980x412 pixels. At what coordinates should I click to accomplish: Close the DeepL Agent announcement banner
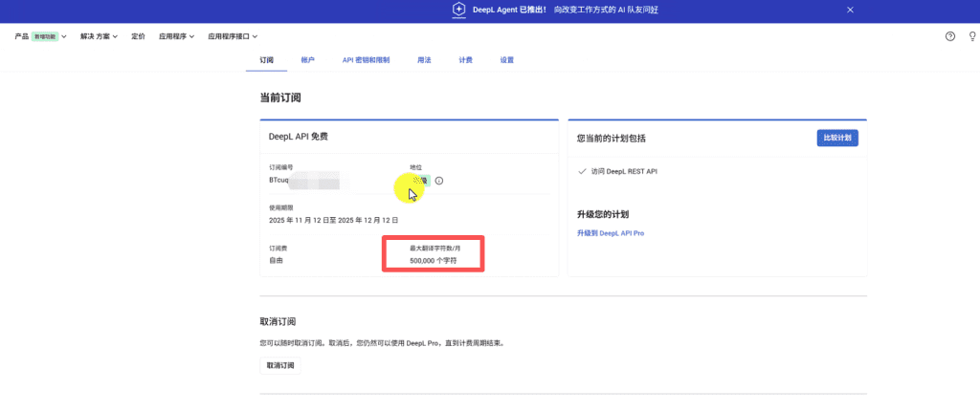point(850,10)
